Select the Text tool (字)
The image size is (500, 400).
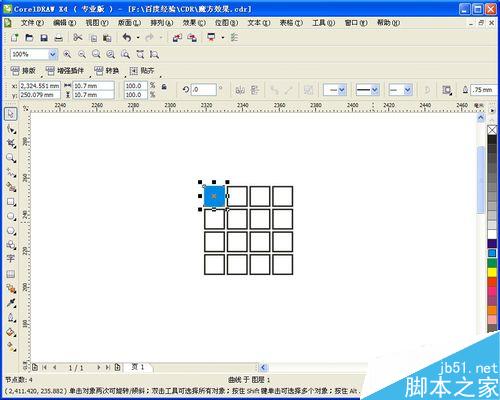[11, 259]
